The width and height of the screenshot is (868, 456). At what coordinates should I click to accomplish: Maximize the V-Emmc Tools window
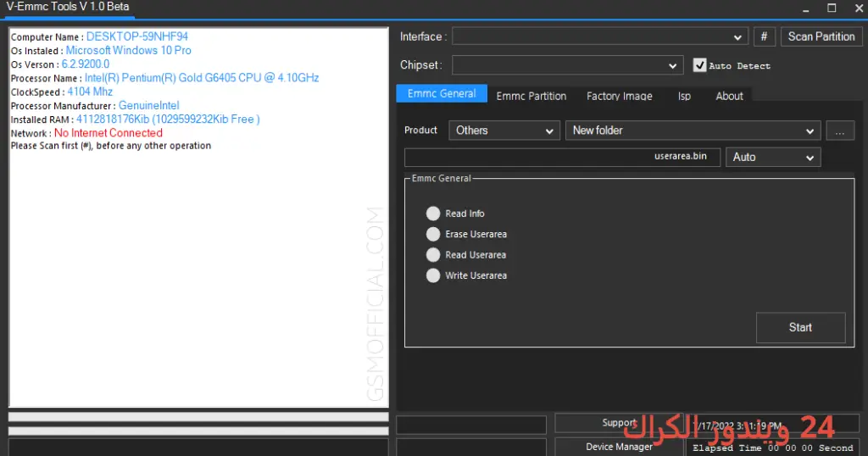[832, 8]
